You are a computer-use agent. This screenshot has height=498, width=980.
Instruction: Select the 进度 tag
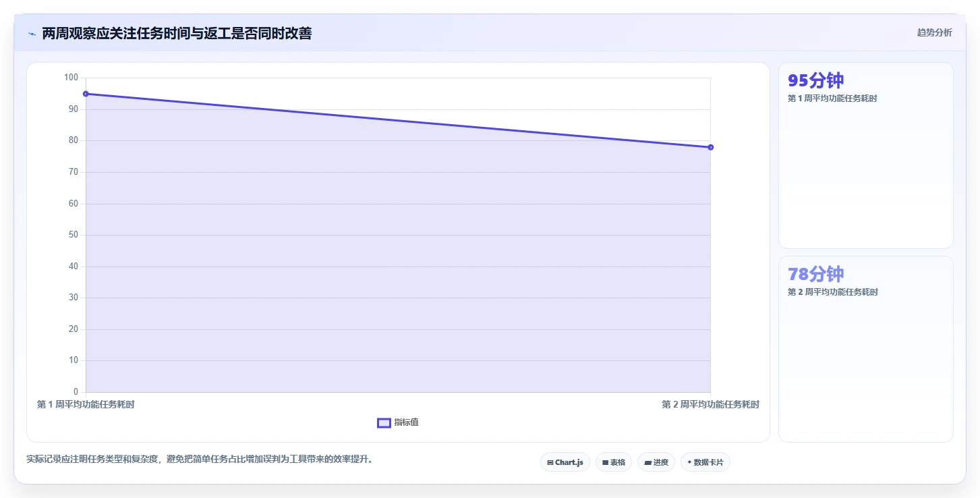(656, 462)
